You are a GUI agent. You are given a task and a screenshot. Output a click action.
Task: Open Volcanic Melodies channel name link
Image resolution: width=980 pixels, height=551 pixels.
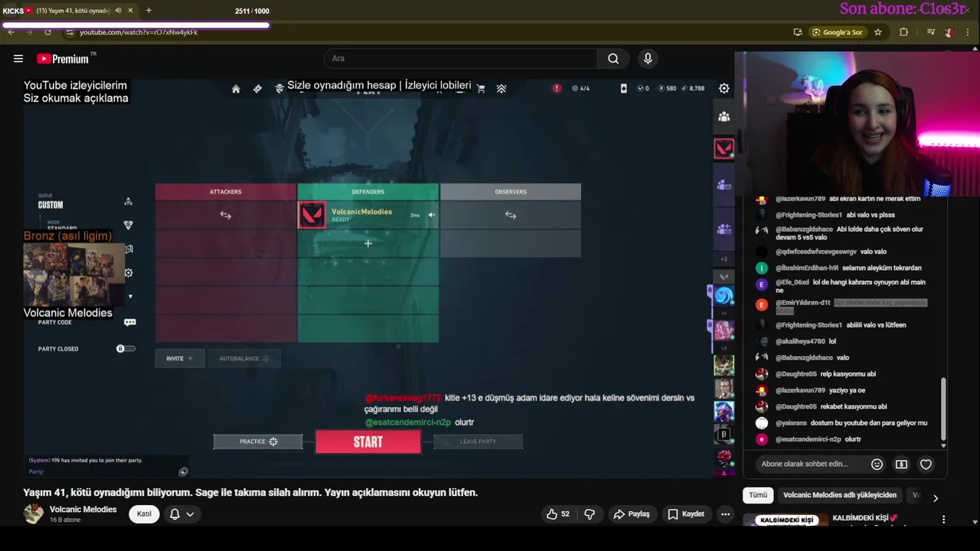(x=83, y=510)
